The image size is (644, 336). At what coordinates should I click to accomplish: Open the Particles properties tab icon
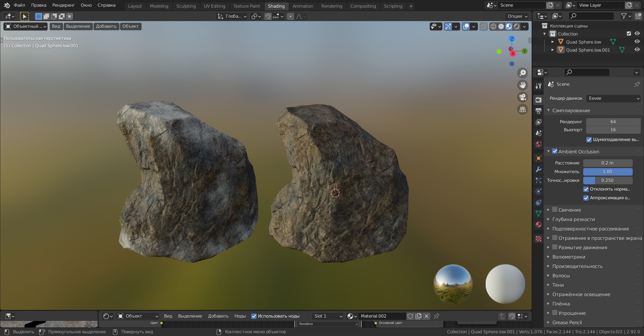[x=538, y=180]
